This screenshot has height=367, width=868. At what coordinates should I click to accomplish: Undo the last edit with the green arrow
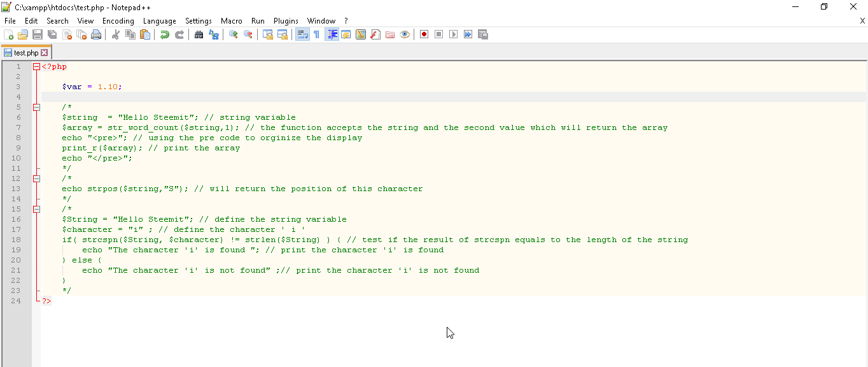(x=165, y=34)
